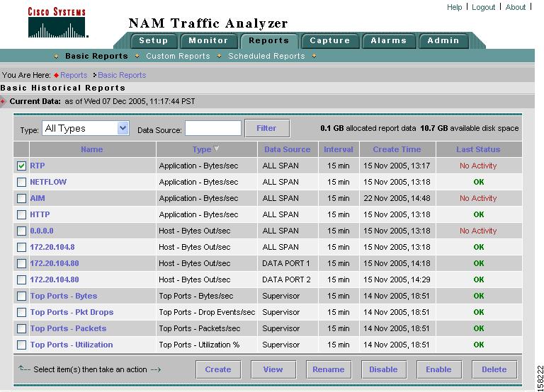Viewport: 544px width, 392px height.
Task: Check the 172.20.104.80 DATA PORT 2 checkbox
Action: [21, 279]
